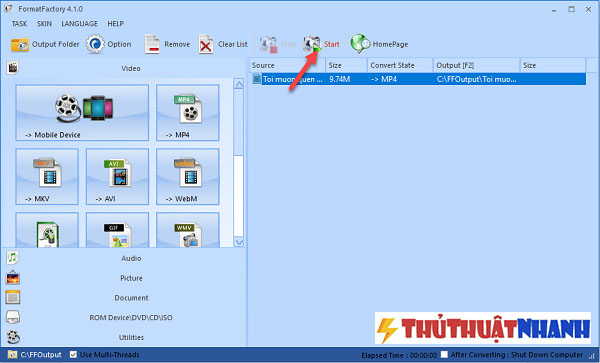Click the Remove task icon
This screenshot has height=363, width=600.
coord(152,44)
